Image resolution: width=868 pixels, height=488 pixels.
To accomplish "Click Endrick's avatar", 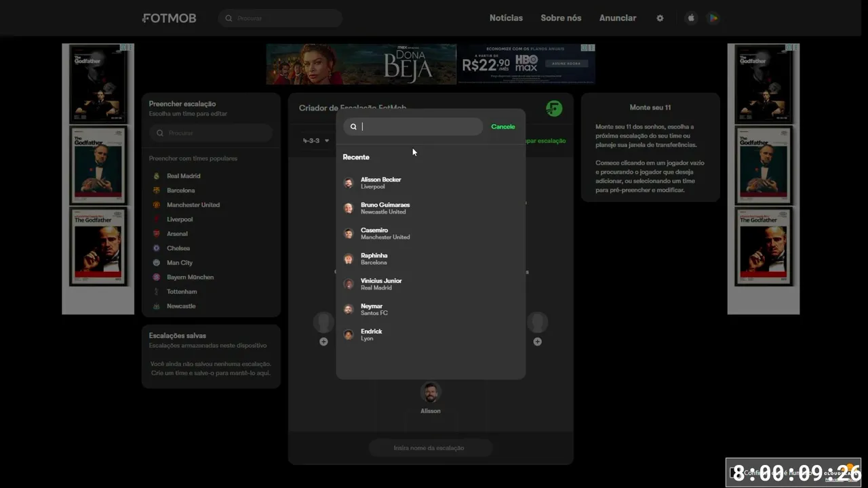I will point(349,335).
